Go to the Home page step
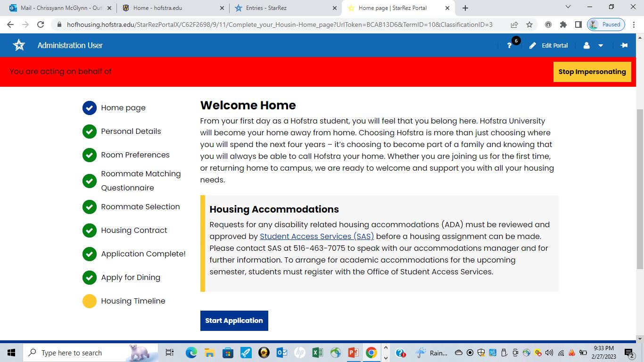This screenshot has width=644, height=362. tap(114, 108)
